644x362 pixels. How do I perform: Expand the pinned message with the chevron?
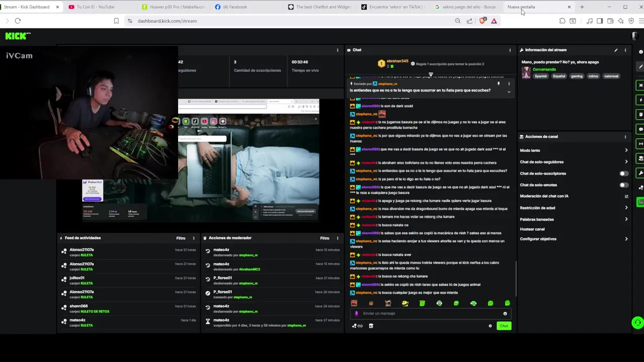click(509, 92)
